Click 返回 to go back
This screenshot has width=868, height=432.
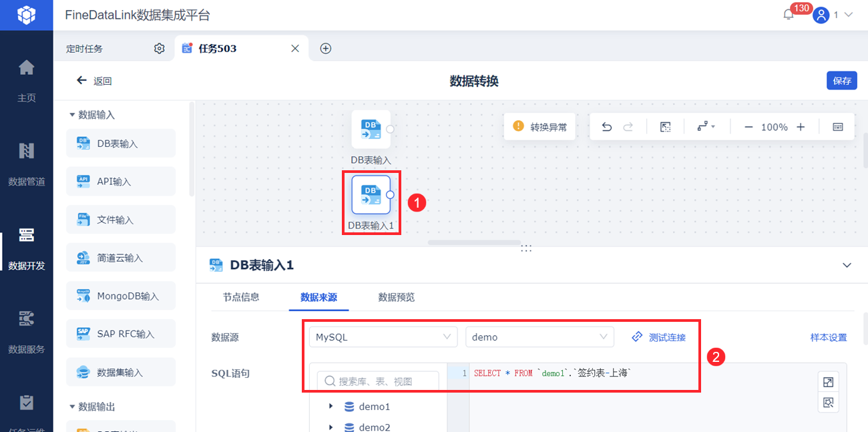tap(102, 81)
